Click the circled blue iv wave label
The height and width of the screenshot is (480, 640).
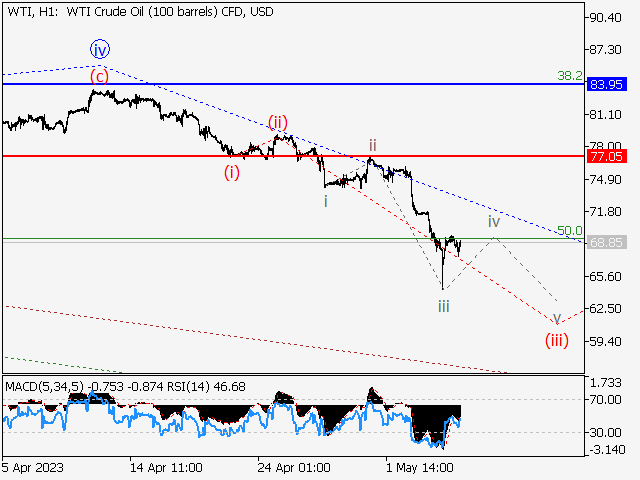coord(100,50)
